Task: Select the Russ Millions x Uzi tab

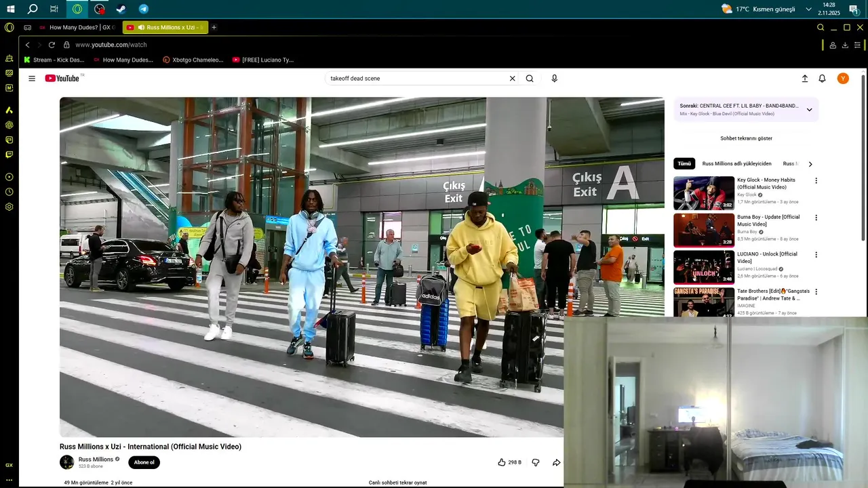Action: coord(165,28)
